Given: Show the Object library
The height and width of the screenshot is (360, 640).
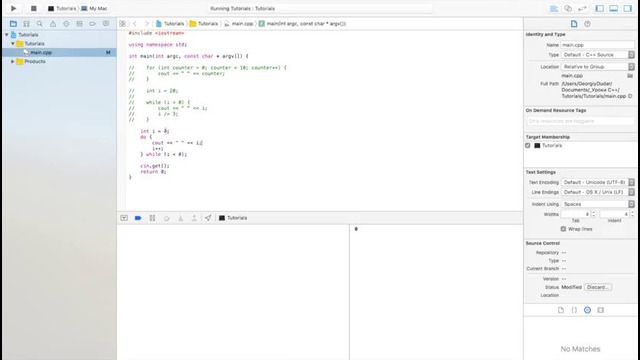Looking at the screenshot, I should click(x=587, y=310).
